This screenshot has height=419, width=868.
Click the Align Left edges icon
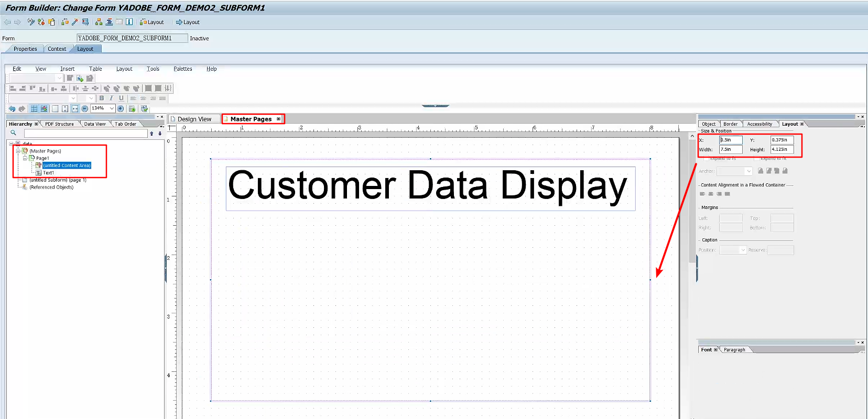click(13, 88)
